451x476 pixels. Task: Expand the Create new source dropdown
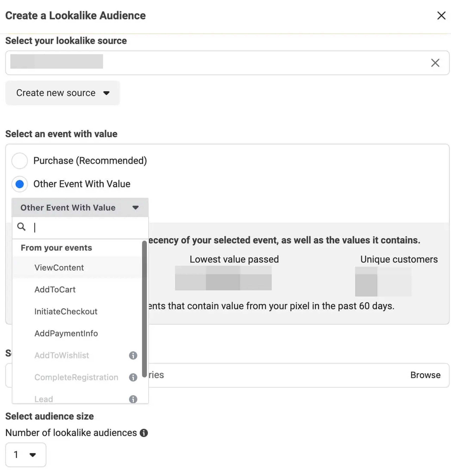[63, 93]
